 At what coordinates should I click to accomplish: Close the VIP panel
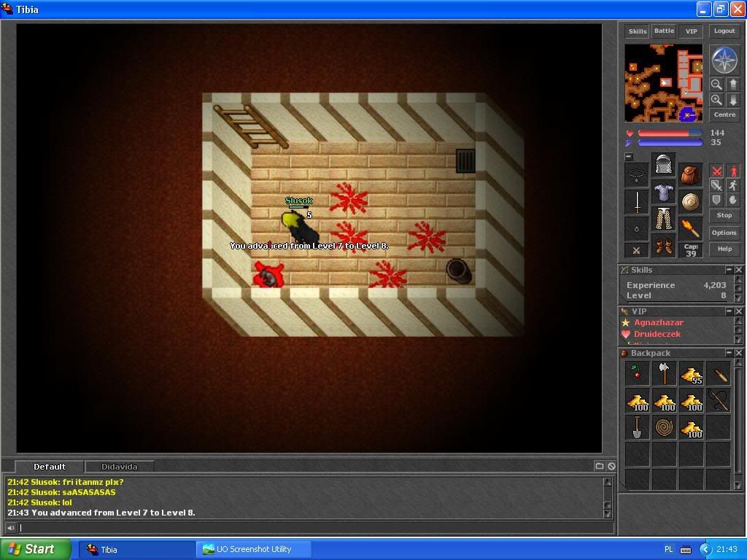click(739, 311)
